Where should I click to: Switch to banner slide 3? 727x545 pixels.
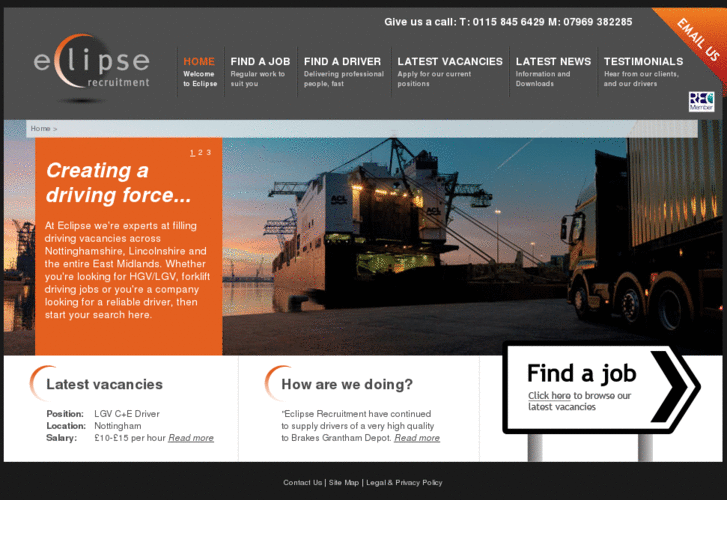pos(209,152)
